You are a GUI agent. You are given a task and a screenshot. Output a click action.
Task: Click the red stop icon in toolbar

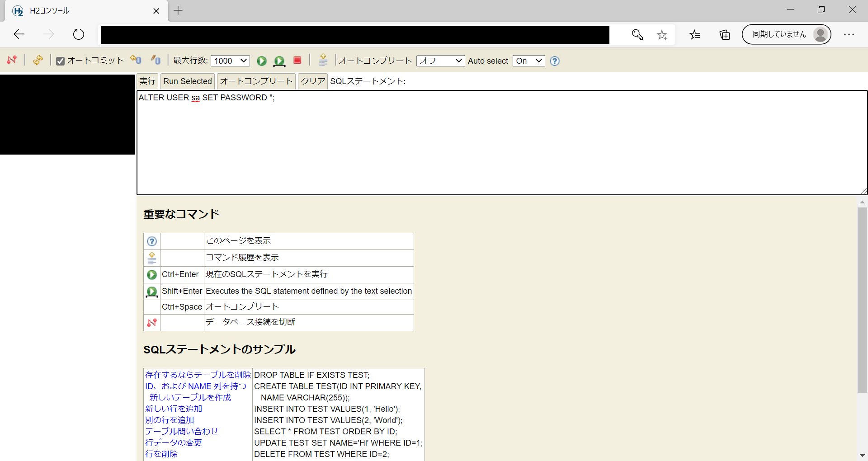coord(297,60)
